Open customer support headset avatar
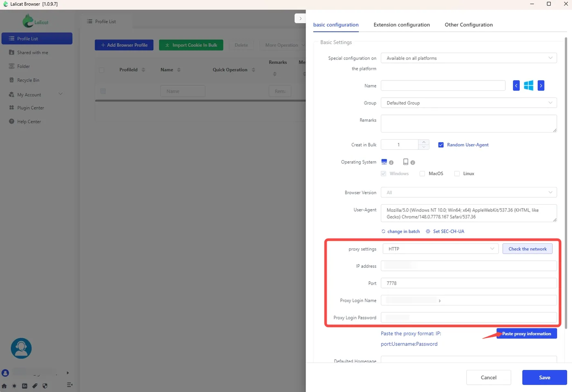572x392 pixels. 21,348
